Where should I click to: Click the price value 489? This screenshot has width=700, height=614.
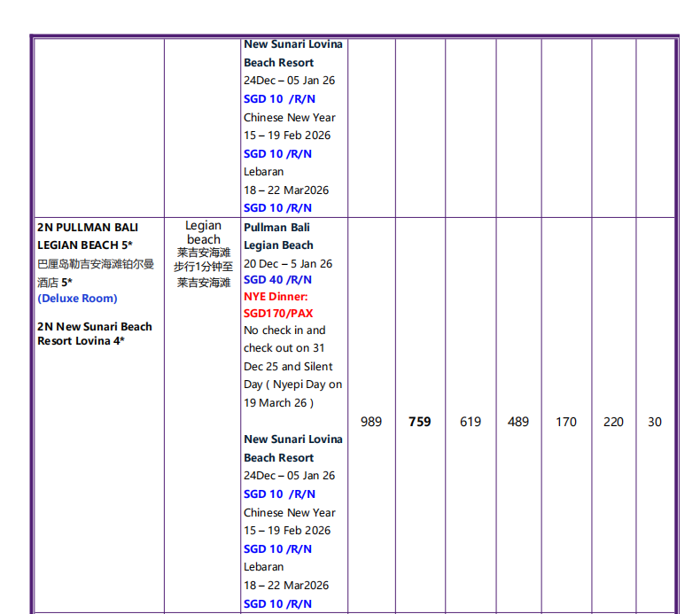coord(517,422)
